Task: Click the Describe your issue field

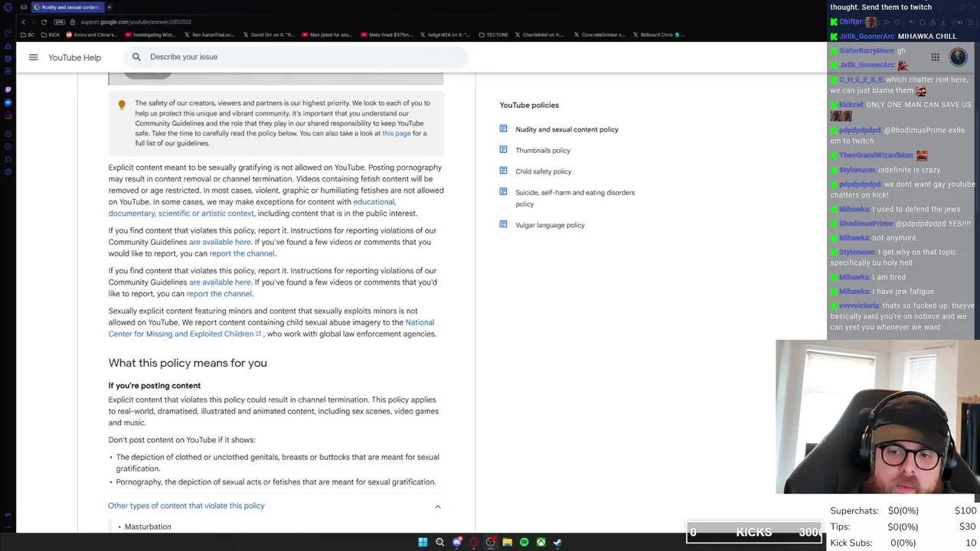Action: 306,57
